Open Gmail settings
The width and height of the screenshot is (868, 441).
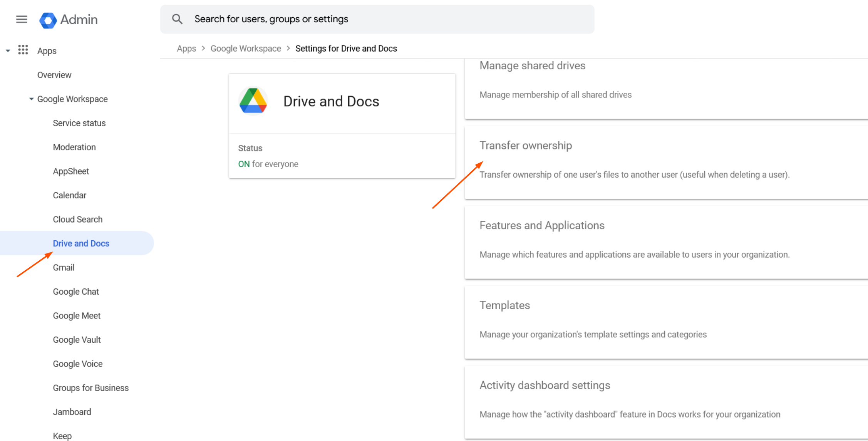(x=64, y=268)
